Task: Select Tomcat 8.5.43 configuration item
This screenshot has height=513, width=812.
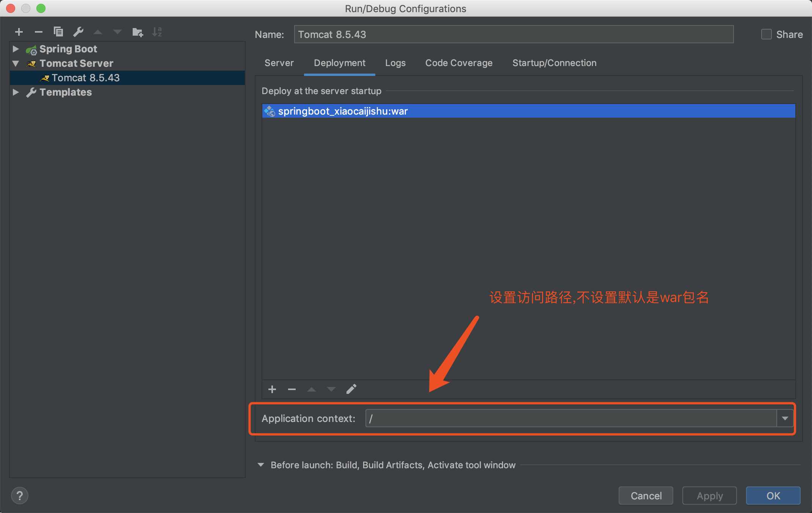Action: tap(85, 77)
